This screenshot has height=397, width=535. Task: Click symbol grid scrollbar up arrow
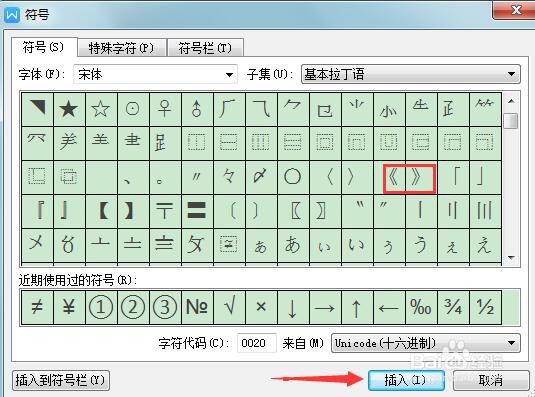[x=511, y=101]
